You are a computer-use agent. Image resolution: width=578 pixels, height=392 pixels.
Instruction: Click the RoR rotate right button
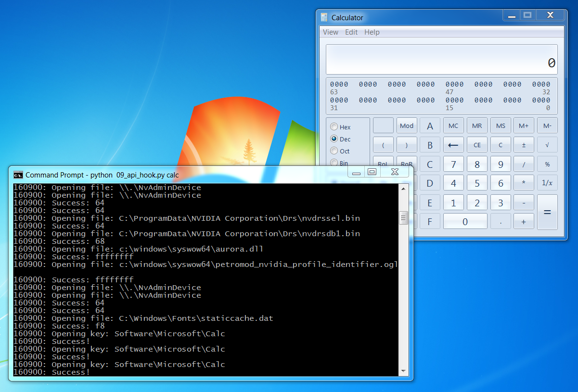coord(407,162)
